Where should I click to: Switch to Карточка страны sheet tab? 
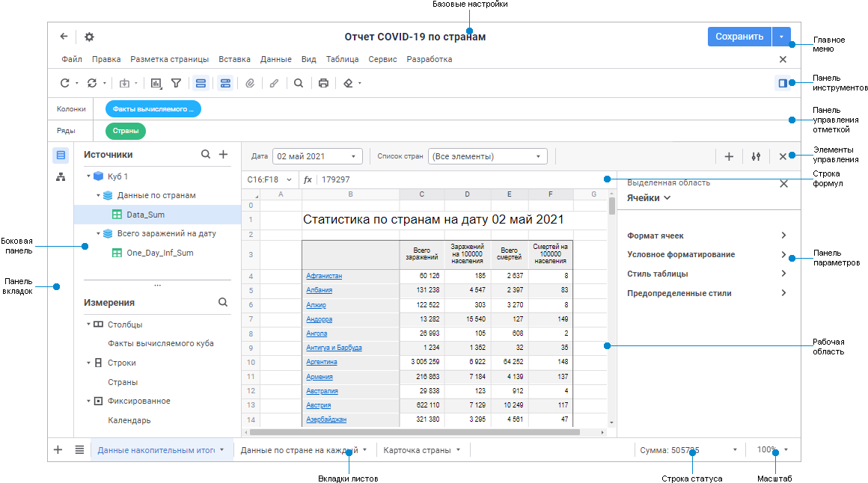coord(417,450)
